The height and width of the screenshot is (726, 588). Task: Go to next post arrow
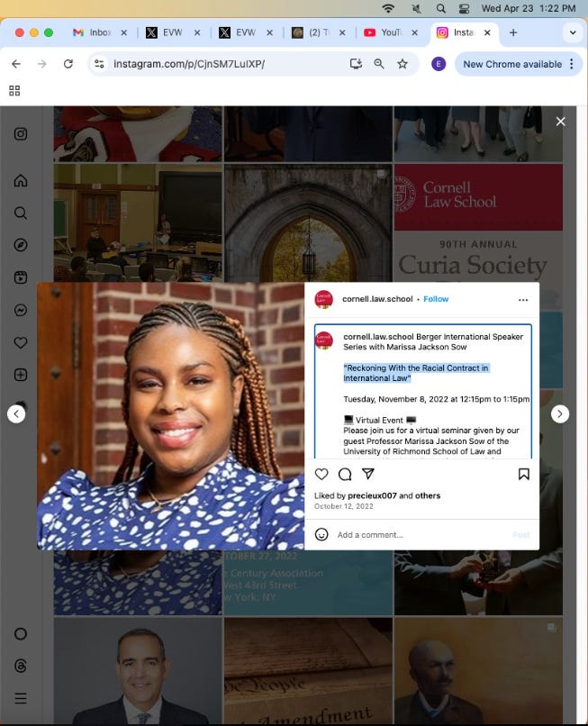(560, 413)
